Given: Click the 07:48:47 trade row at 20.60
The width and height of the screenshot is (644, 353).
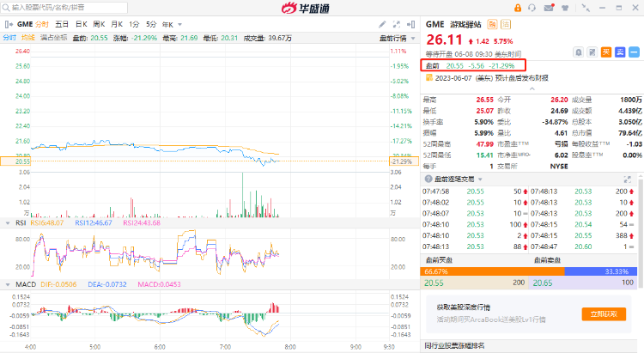Looking at the screenshot, I should point(582,246).
